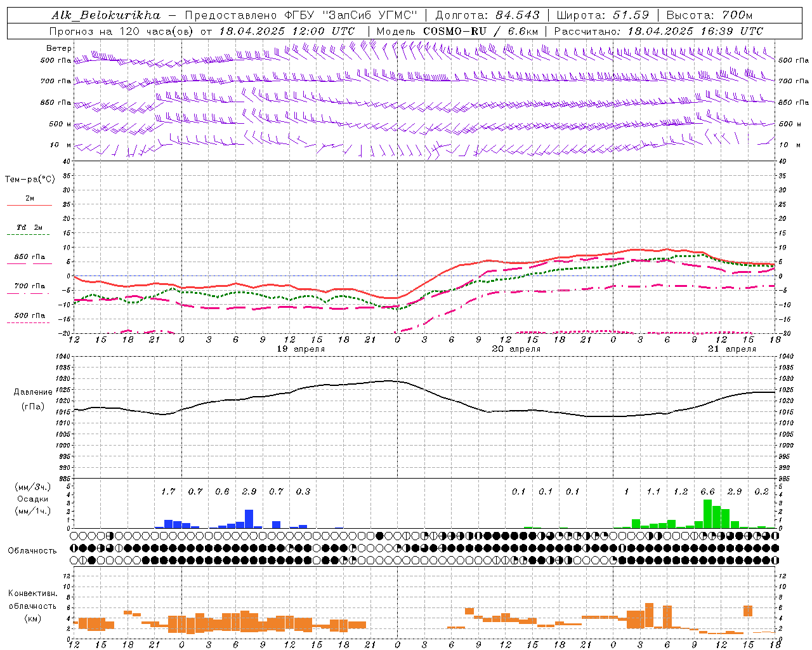Click the (мм/3ч.) unit label
Screen dimensions: 812x650
(x=32, y=487)
